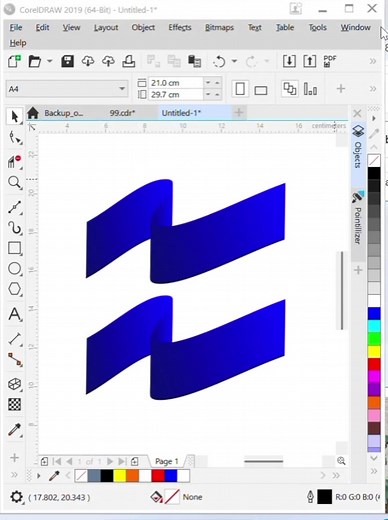
Task: Start a new document tab with plus
Action: pos(239,113)
